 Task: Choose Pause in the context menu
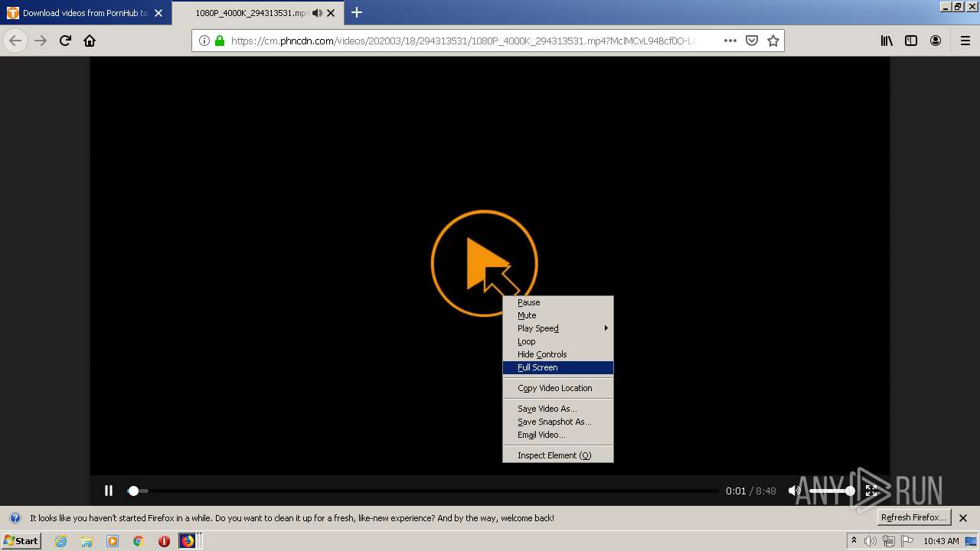tap(557, 302)
